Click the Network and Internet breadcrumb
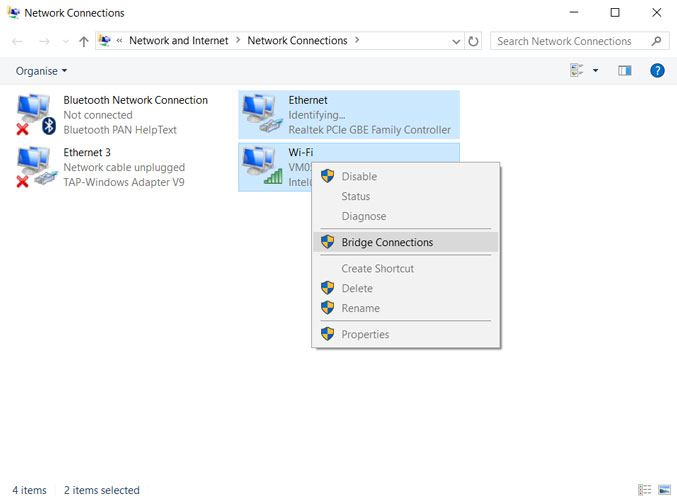Image resolution: width=677 pixels, height=500 pixels. [x=178, y=41]
